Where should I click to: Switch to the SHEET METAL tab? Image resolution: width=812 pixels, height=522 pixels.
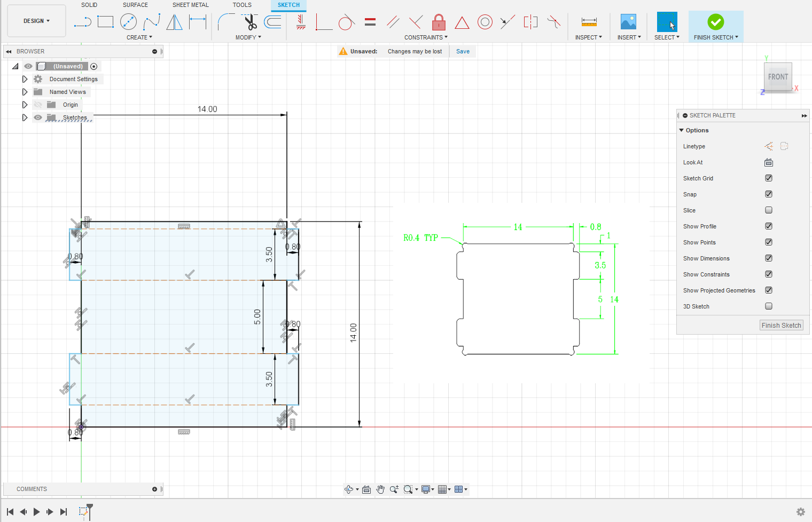pyautogui.click(x=190, y=5)
